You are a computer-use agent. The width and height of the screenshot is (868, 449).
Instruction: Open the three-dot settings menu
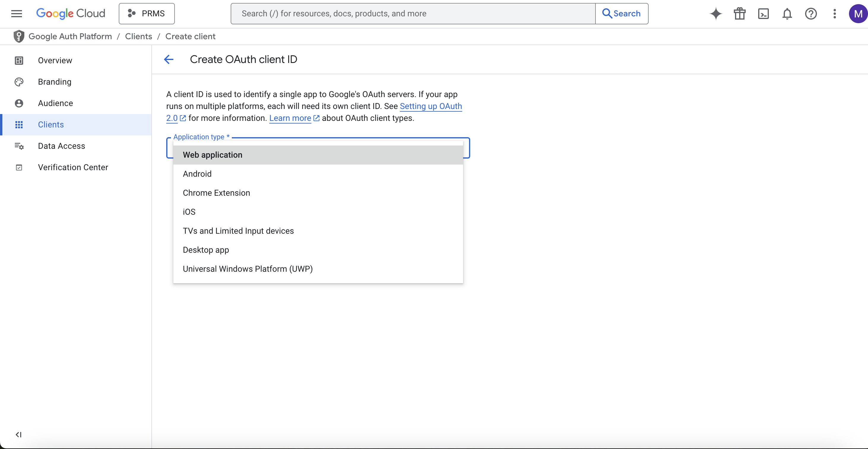834,13
